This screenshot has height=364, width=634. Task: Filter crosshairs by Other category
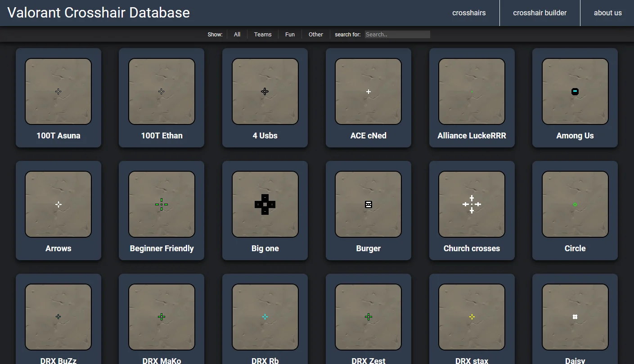315,34
